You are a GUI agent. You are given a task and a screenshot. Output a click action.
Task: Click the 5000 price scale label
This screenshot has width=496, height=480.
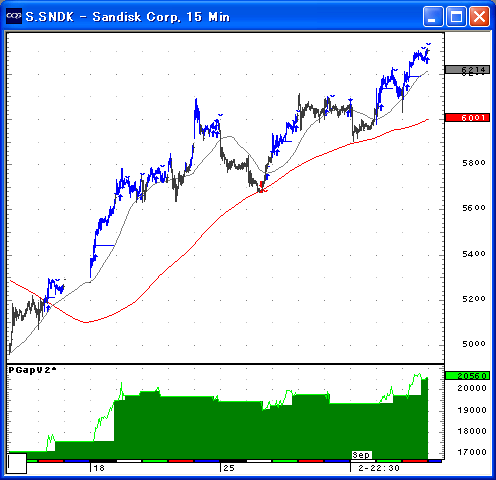tap(474, 344)
